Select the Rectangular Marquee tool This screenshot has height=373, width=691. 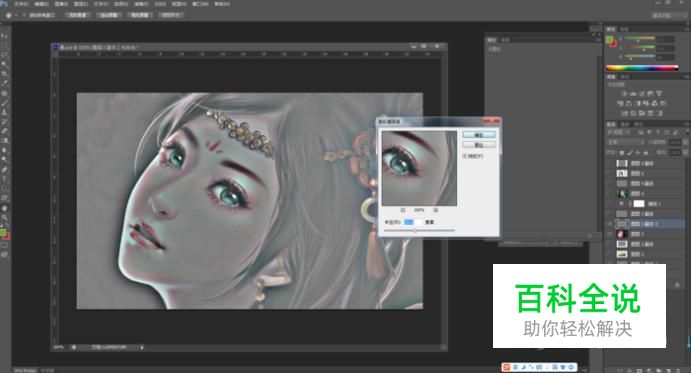tap(4, 45)
